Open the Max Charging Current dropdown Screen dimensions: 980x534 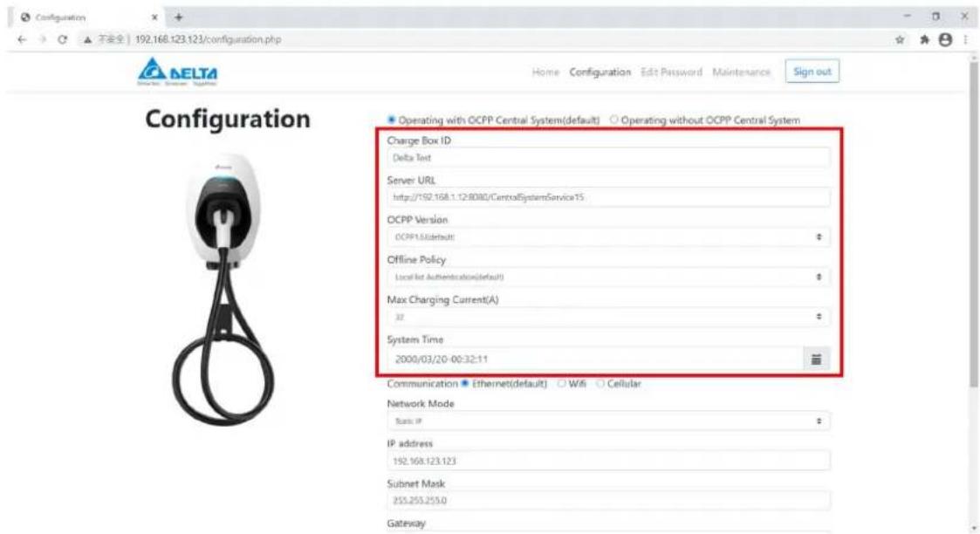608,318
